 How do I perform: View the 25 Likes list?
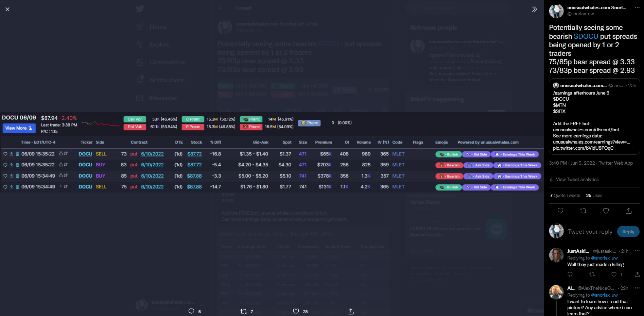coord(594,196)
